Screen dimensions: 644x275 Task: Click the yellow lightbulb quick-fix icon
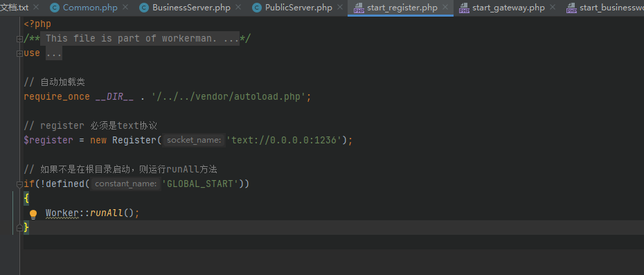(33, 214)
